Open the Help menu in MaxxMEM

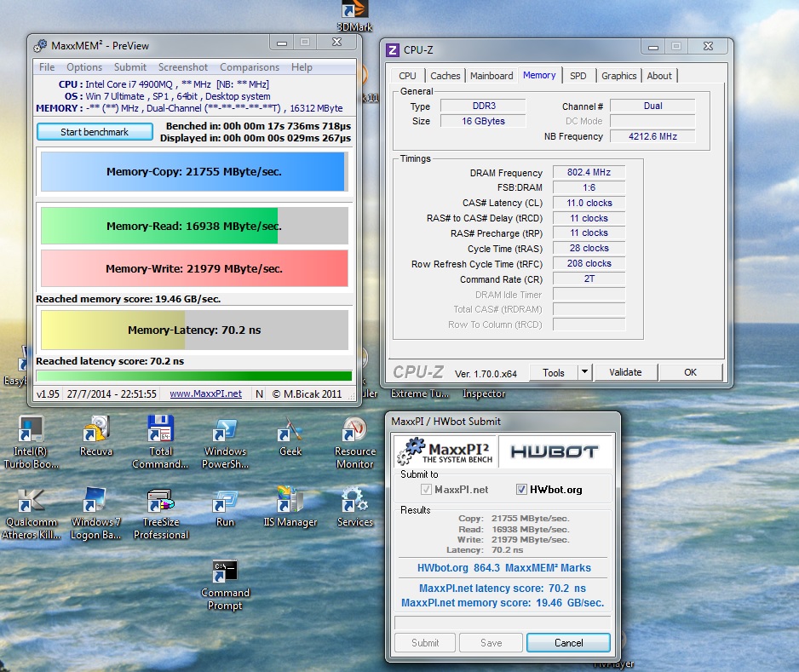coord(302,67)
